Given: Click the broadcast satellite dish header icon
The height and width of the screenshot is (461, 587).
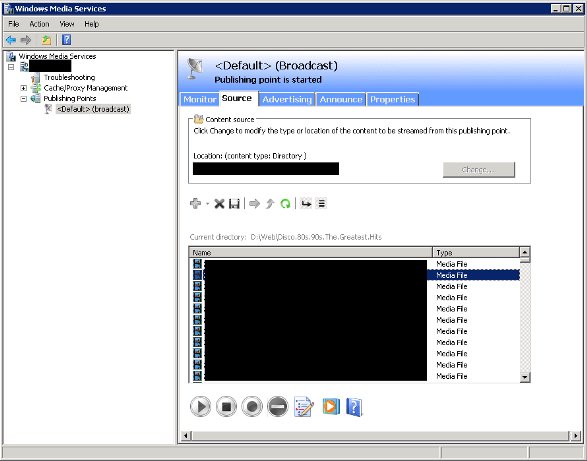Looking at the screenshot, I should point(195,69).
